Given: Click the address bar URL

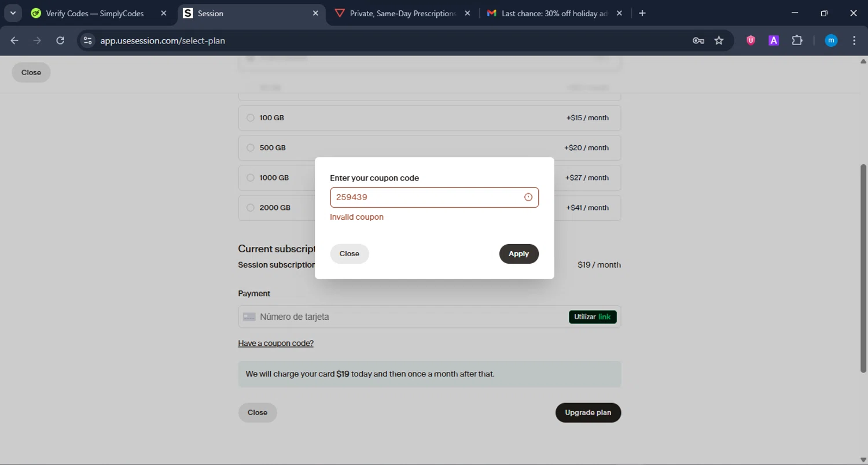Looking at the screenshot, I should [163, 40].
